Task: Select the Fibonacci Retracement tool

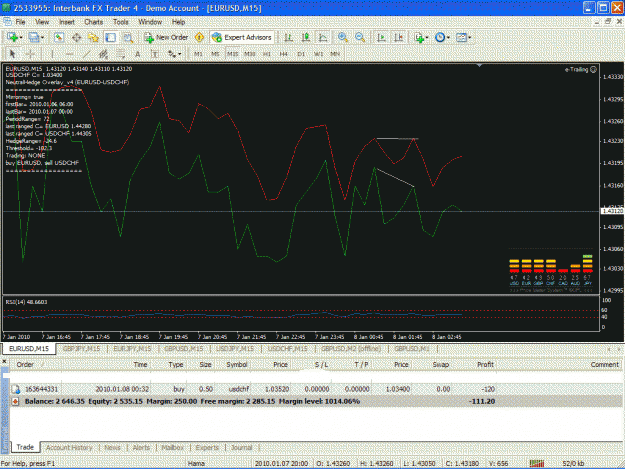Action: (x=120, y=54)
